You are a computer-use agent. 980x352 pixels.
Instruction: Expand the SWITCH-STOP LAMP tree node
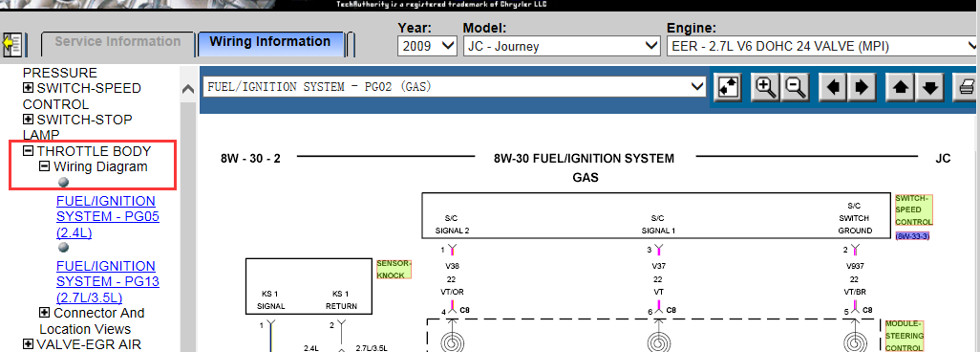[x=28, y=119]
